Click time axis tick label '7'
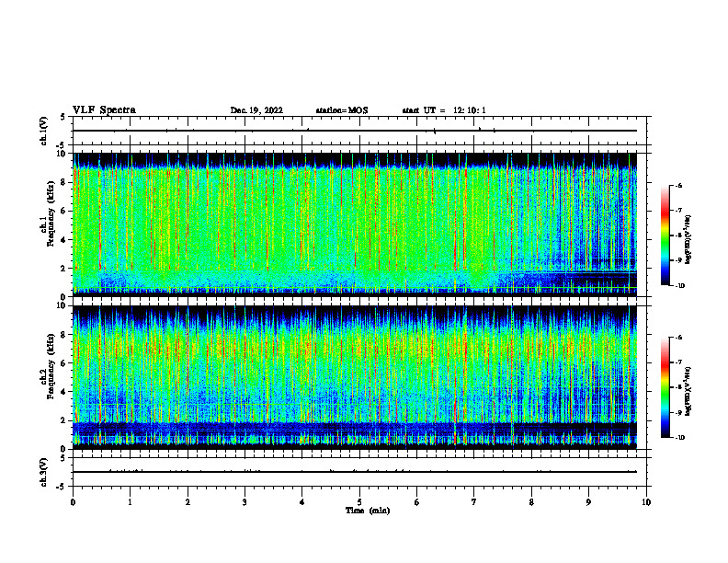728x563 pixels. pos(474,502)
